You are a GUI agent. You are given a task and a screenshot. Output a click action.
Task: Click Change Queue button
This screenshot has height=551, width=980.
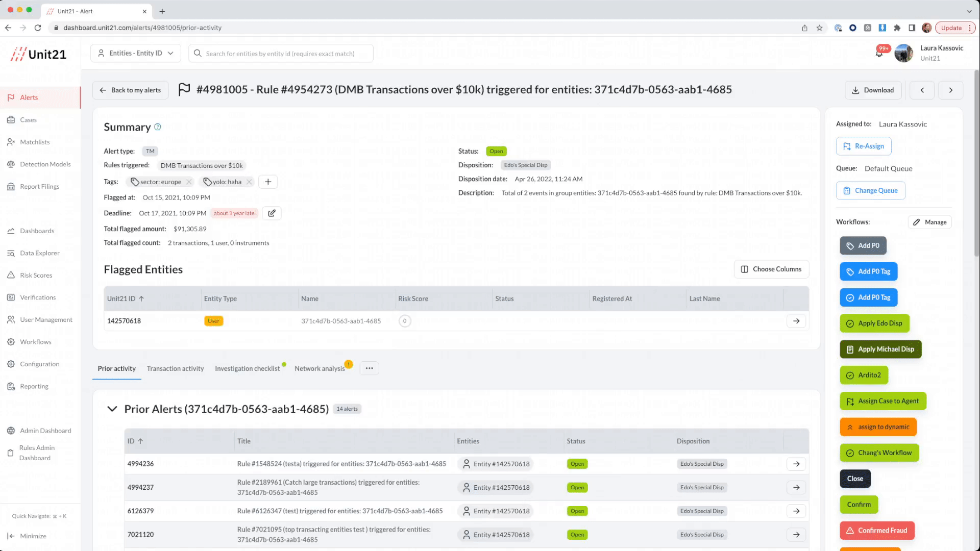pyautogui.click(x=870, y=191)
